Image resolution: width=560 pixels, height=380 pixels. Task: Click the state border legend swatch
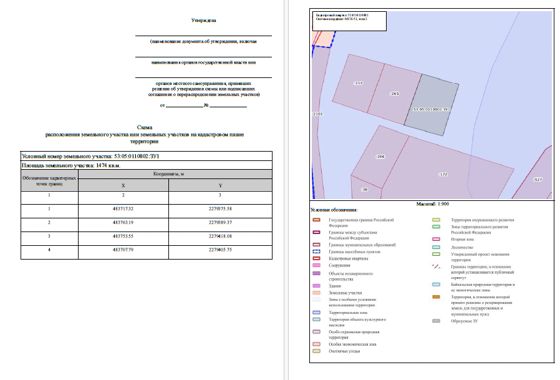316,220
